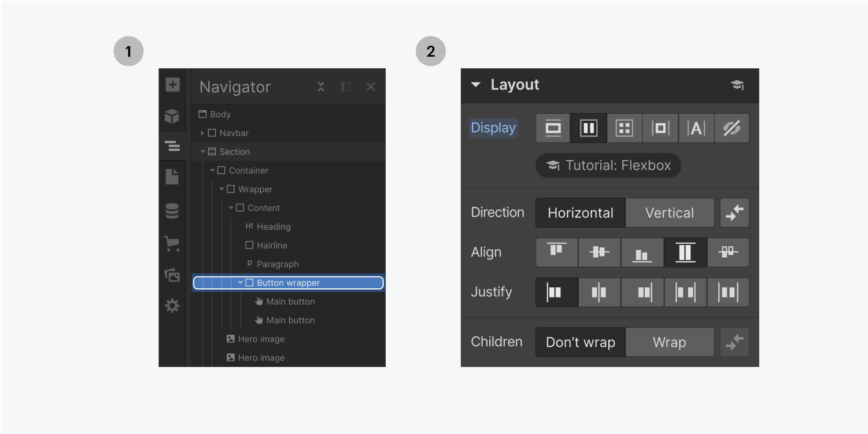Switch Direction to Vertical
Screen dimensions: 868x434
[670, 212]
